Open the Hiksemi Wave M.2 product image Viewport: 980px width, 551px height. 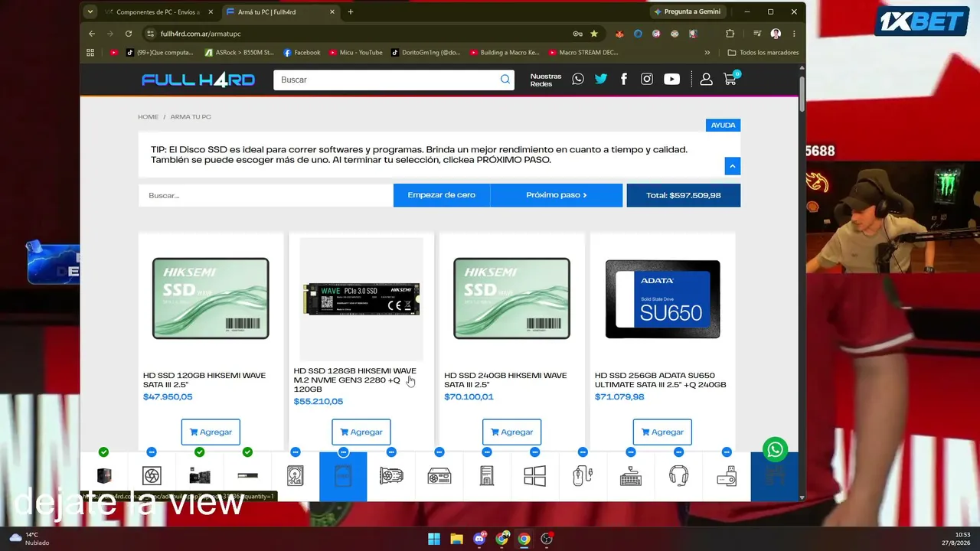(x=361, y=298)
